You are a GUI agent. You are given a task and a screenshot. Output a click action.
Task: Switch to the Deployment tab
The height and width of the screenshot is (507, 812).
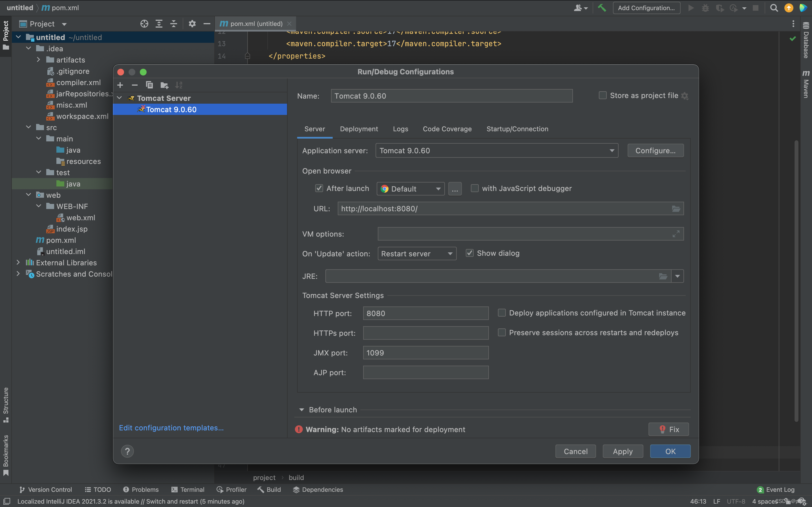[x=359, y=129]
